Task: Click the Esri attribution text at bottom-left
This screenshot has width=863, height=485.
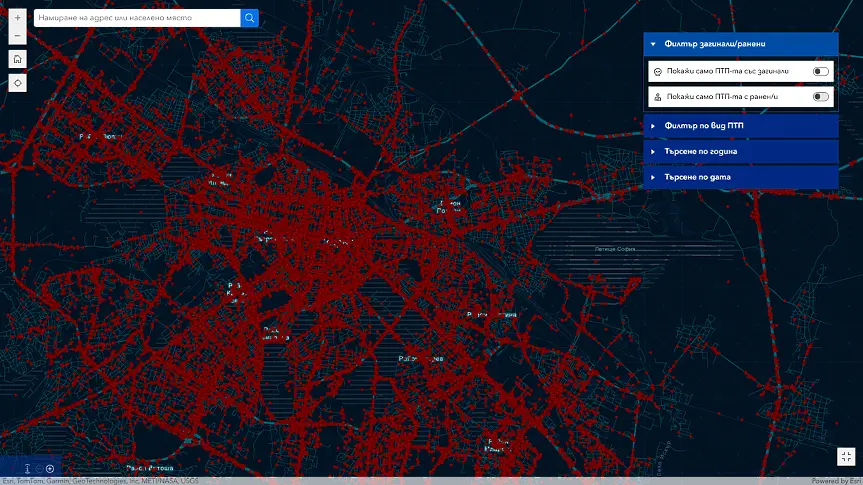Action: pyautogui.click(x=99, y=481)
